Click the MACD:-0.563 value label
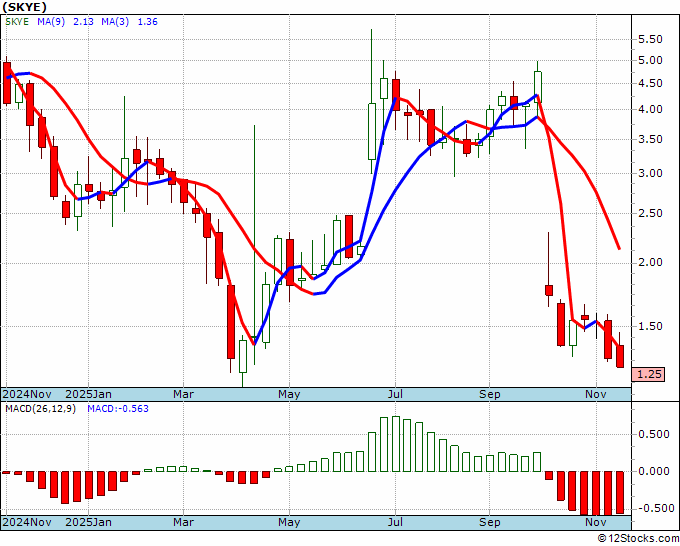The image size is (680, 546). [118, 409]
